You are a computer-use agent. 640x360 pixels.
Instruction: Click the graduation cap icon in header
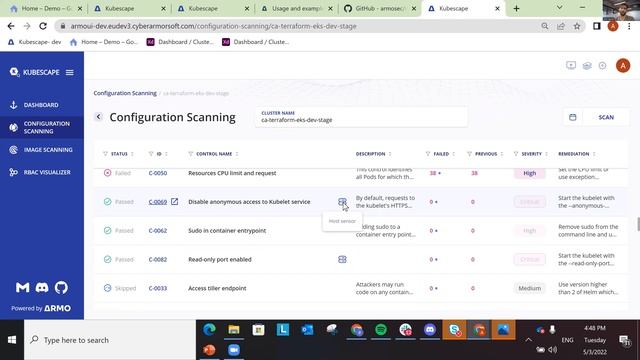(587, 65)
